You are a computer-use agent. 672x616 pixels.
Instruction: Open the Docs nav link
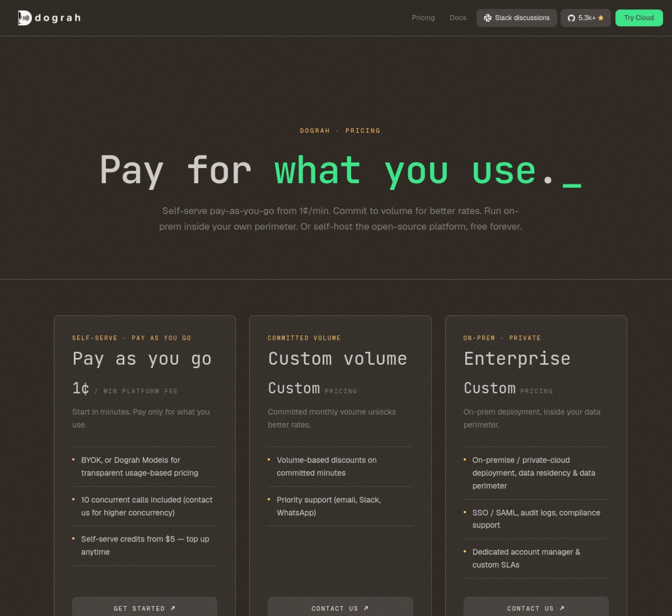[x=458, y=18]
